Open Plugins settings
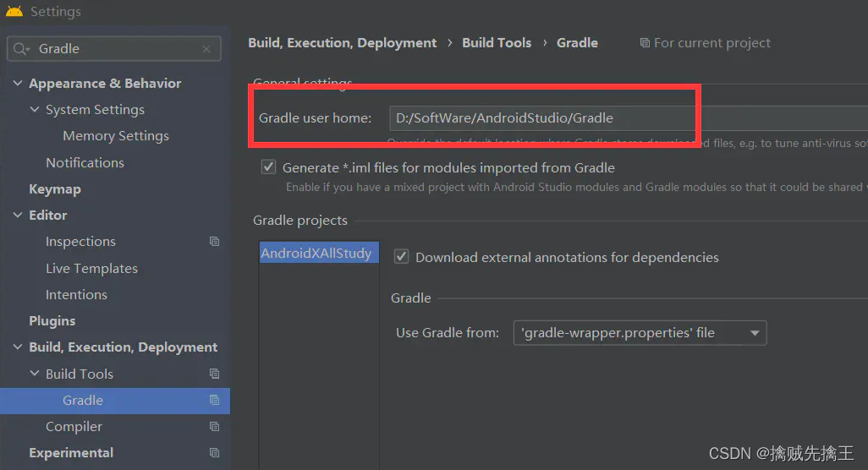Screen dimensions: 868x470 52,320
